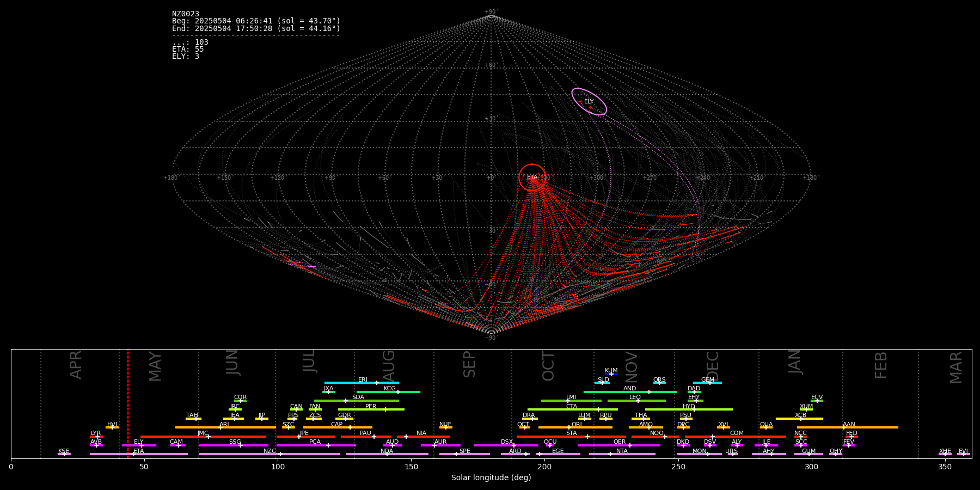This screenshot has width=980, height=490.
Task: Select the NZC shower label in timeline
Action: 269,451
